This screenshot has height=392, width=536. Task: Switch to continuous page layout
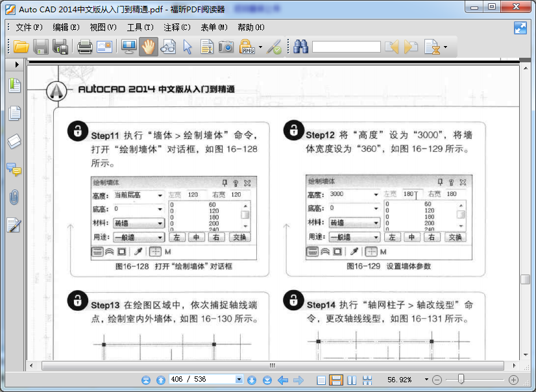coord(336,380)
